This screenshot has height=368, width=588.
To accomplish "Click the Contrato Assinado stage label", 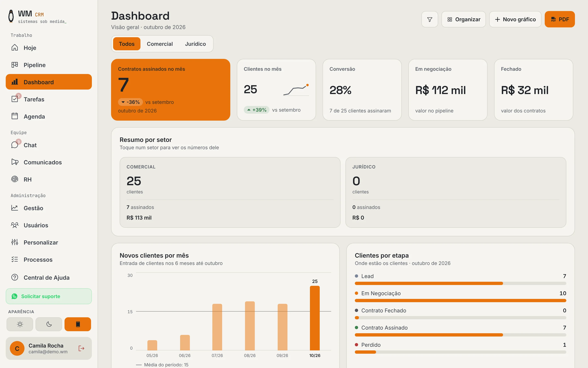I will [384, 328].
